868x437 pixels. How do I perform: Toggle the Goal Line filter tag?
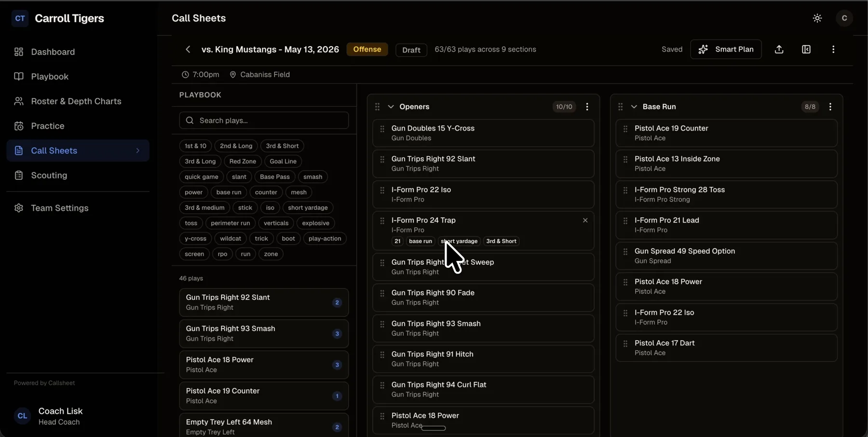pos(283,162)
